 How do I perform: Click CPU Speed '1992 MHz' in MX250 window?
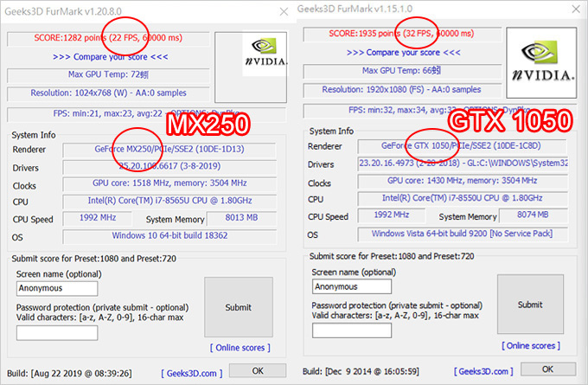98,218
